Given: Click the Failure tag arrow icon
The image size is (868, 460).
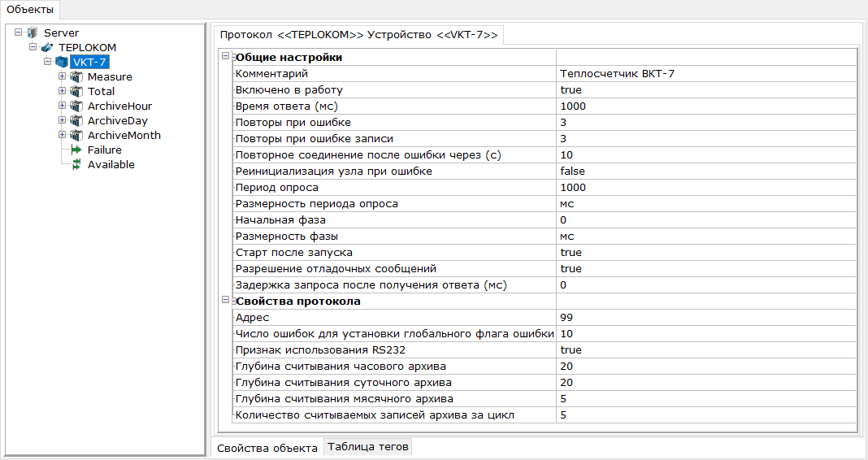Looking at the screenshot, I should [x=76, y=150].
